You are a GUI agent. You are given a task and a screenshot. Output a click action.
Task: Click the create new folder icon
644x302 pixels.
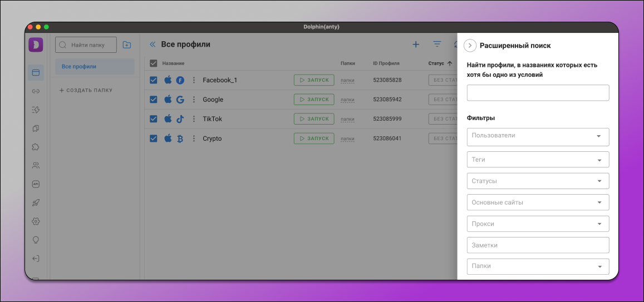[127, 45]
